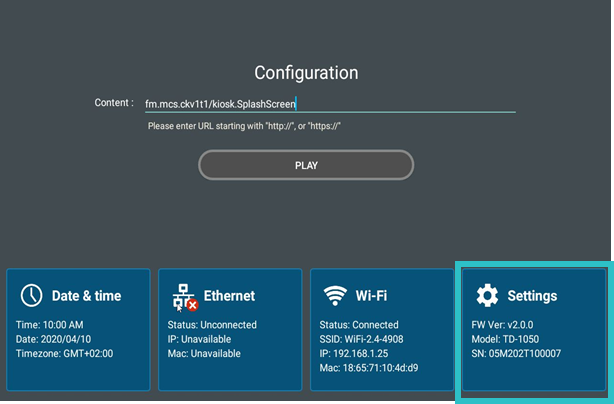Select the text Time: 10:00 AM

(x=49, y=325)
